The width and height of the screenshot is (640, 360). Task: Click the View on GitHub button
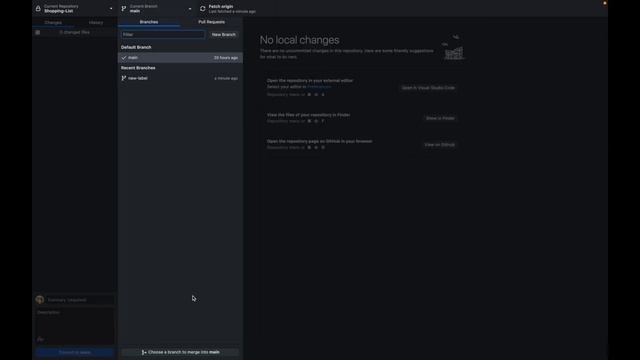pos(439,145)
